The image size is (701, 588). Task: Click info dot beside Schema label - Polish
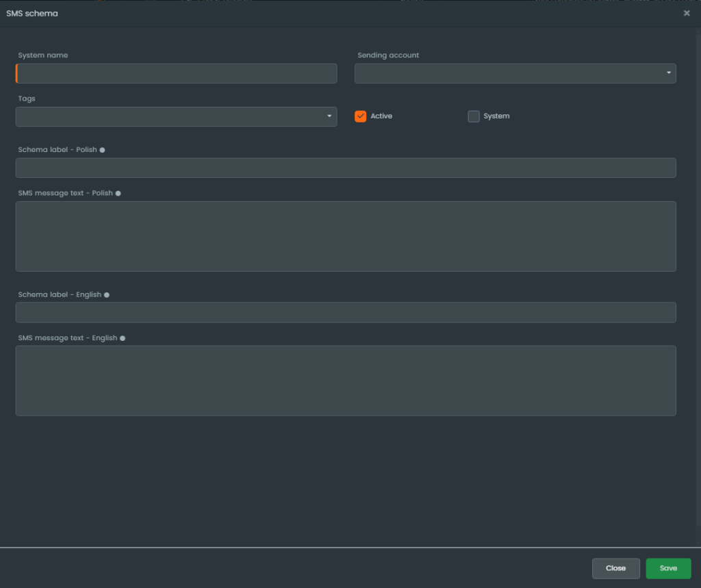coord(103,150)
